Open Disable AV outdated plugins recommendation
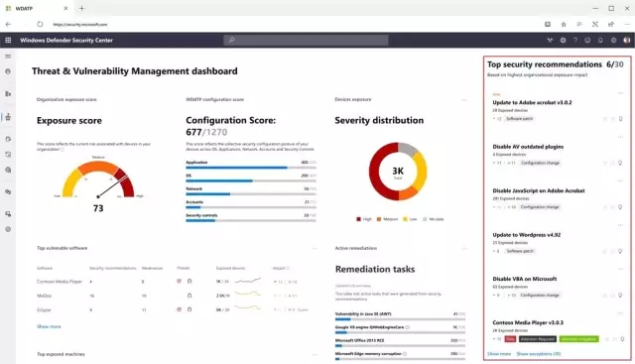635x364 pixels. click(528, 147)
